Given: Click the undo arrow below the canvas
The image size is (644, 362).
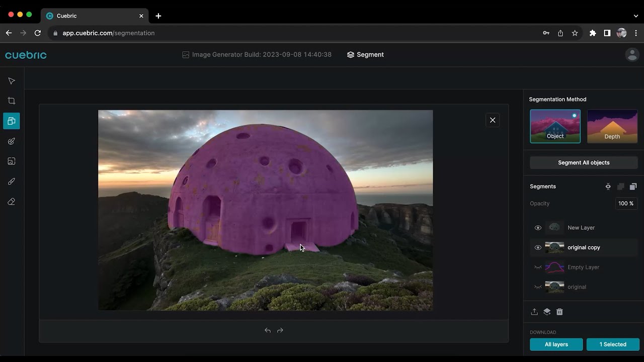Looking at the screenshot, I should coord(268,330).
